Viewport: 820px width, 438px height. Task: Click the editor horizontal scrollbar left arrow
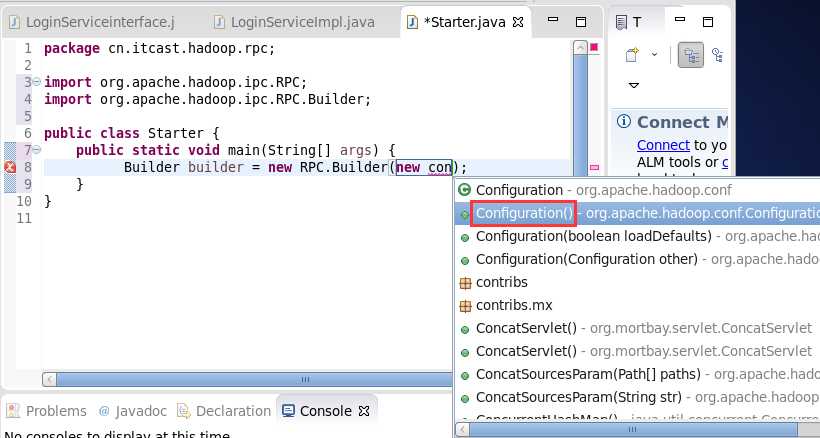(50, 379)
